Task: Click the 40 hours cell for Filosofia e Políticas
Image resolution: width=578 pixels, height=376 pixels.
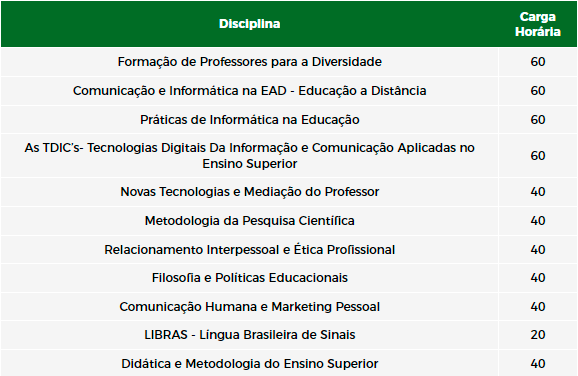Action: 538,278
